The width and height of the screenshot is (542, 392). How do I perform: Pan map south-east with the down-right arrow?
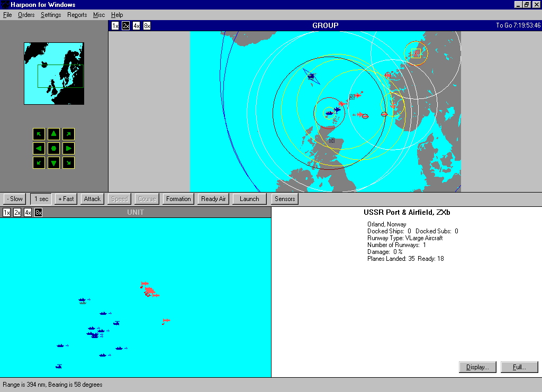pyautogui.click(x=68, y=162)
